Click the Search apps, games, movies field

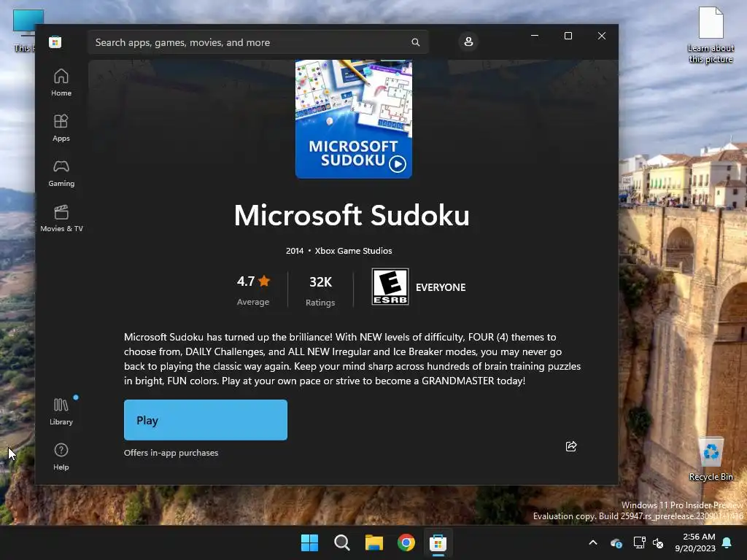click(258, 42)
